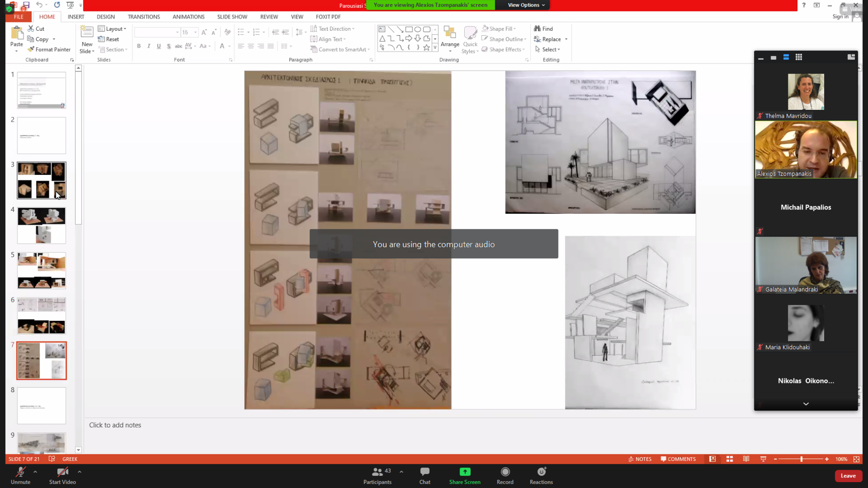Switch to the Animations ribbon tab
The width and height of the screenshot is (868, 488).
click(x=188, y=17)
